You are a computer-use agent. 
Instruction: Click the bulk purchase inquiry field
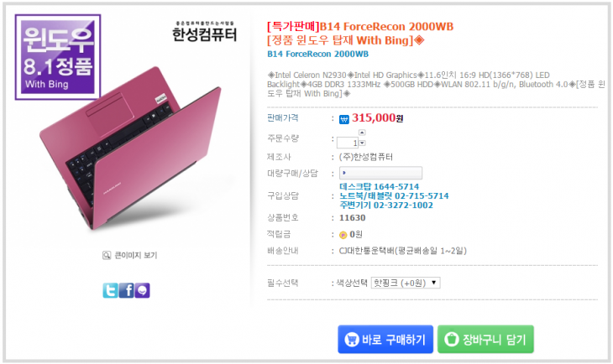(x=380, y=173)
